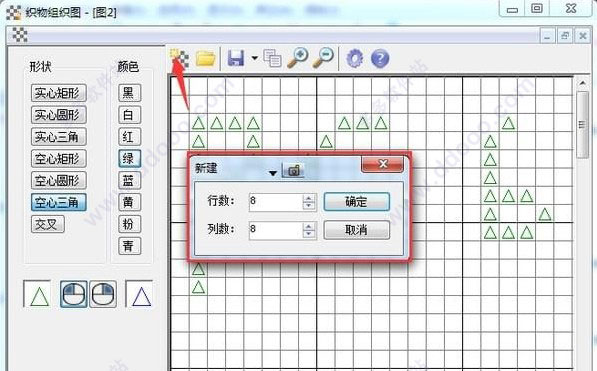Choose the 黄 color button

(129, 202)
